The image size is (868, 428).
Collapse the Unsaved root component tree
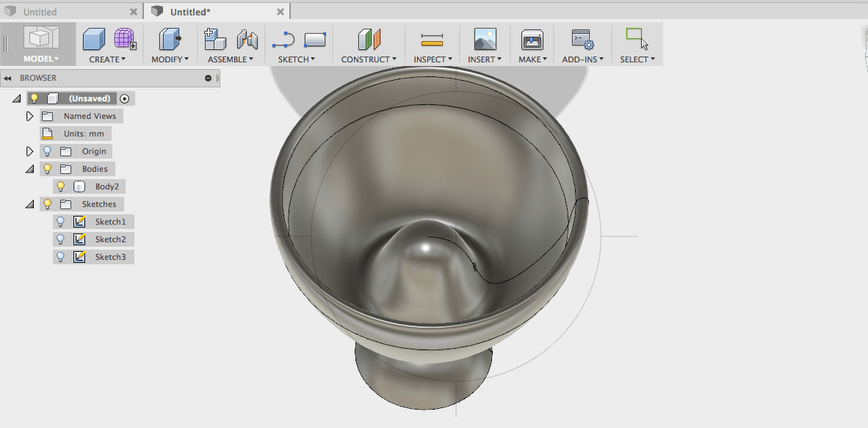[x=17, y=98]
